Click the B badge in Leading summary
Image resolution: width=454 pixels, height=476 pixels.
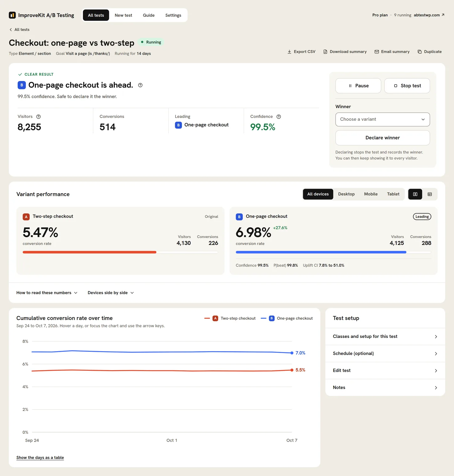(x=178, y=125)
